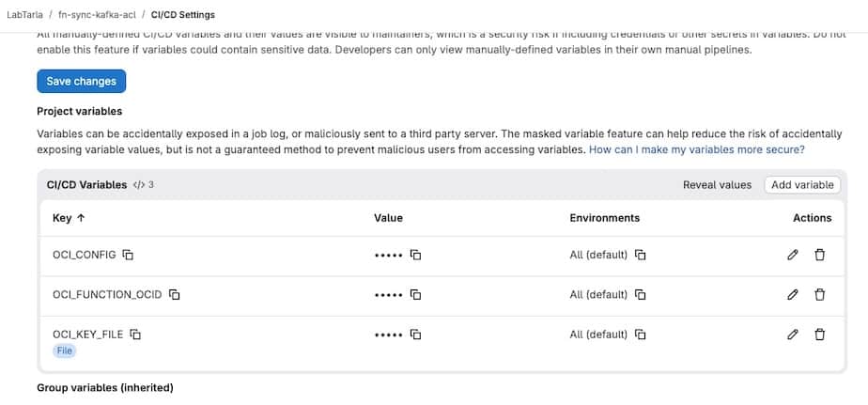Viewport: 868px width, 405px height.
Task: Open 'How can I make my variables more secure?' link
Action: pos(696,149)
